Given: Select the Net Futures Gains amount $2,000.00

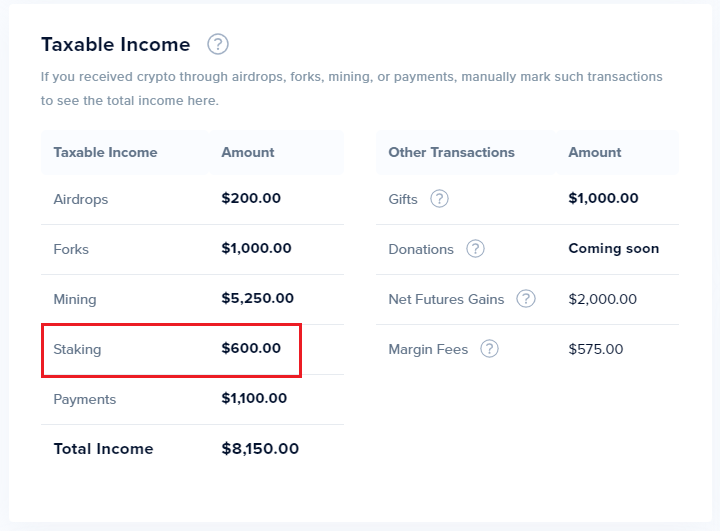Looking at the screenshot, I should click(x=602, y=299).
